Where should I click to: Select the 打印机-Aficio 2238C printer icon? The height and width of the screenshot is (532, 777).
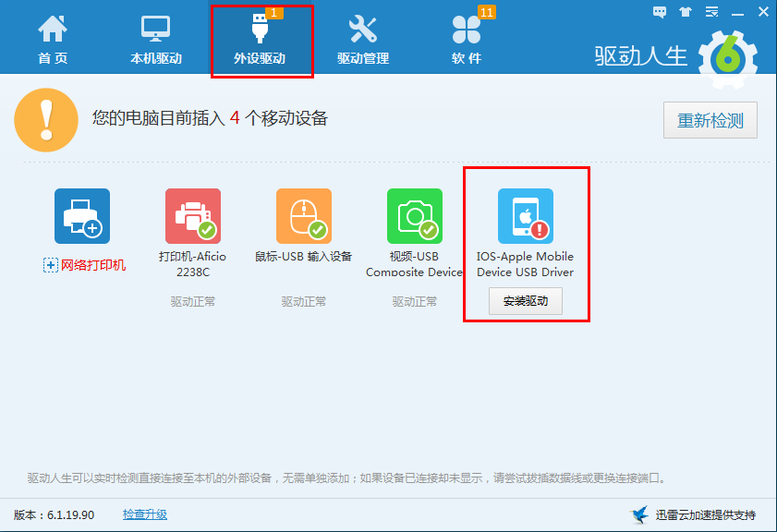191,215
